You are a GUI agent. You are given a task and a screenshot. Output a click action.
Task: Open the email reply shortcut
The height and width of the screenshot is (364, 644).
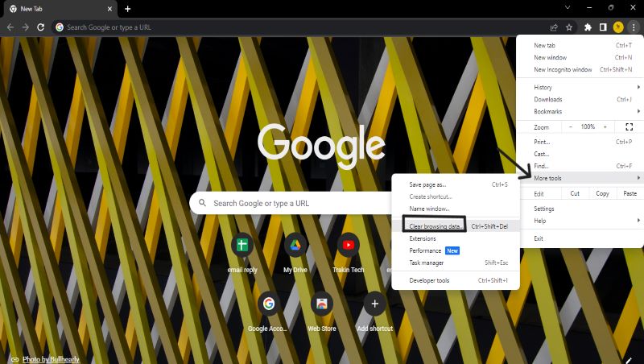[x=242, y=246]
